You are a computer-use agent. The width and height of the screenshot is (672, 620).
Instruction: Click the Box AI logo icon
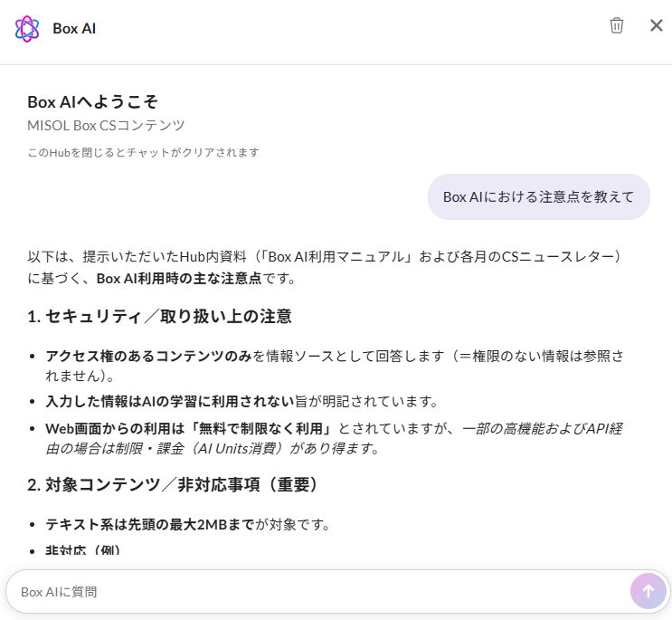27,28
